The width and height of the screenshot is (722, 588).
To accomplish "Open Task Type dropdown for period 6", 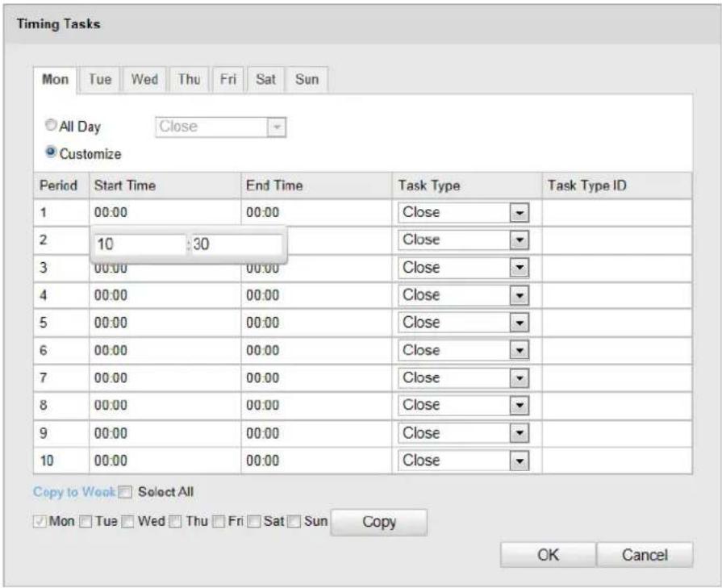I will pyautogui.click(x=463, y=350).
